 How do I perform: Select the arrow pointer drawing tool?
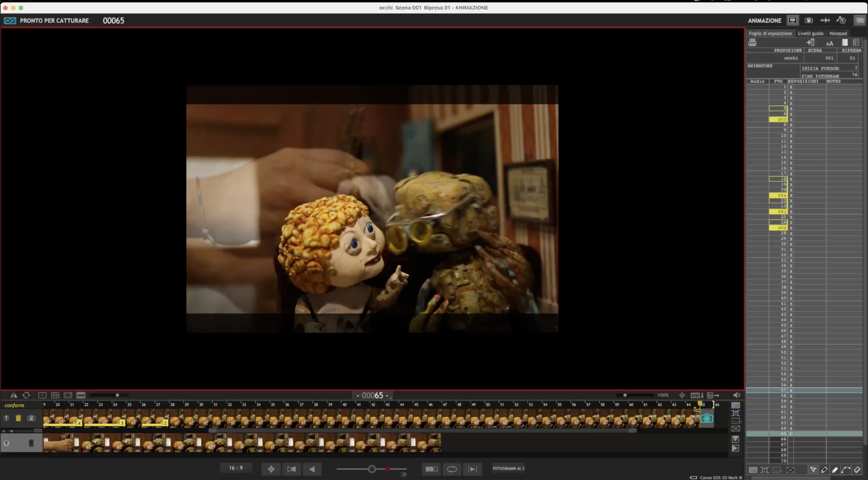click(x=813, y=470)
